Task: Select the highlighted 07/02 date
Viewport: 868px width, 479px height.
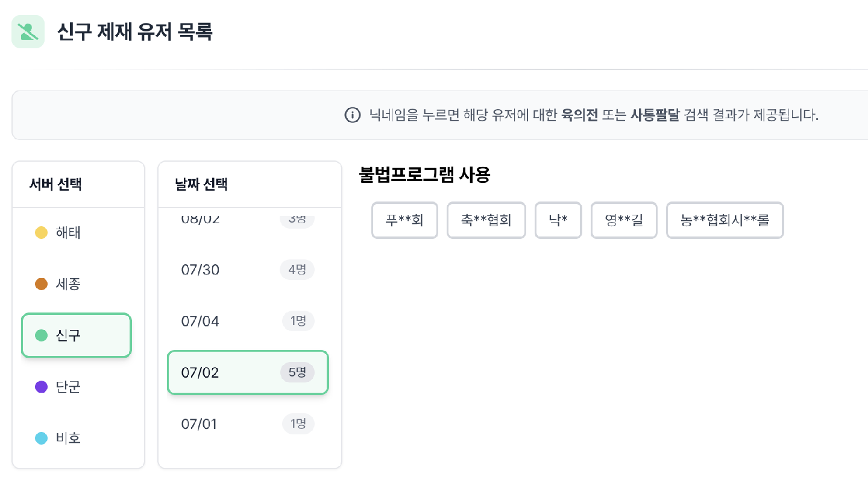Action: click(248, 372)
